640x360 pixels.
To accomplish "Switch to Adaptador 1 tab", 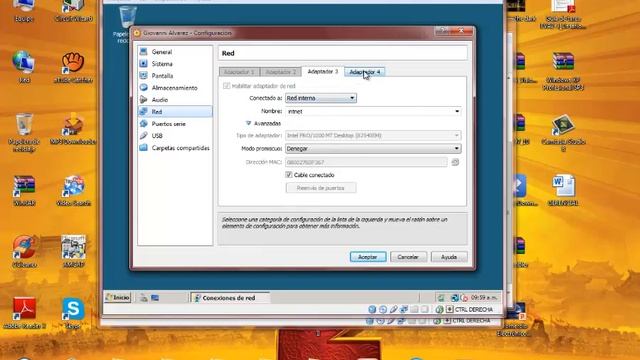I will click(x=239, y=72).
